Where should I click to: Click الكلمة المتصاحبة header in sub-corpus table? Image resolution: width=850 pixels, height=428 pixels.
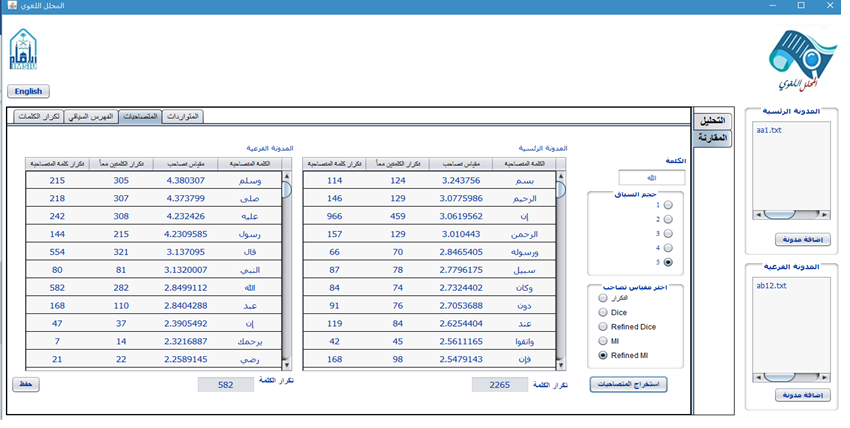249,164
